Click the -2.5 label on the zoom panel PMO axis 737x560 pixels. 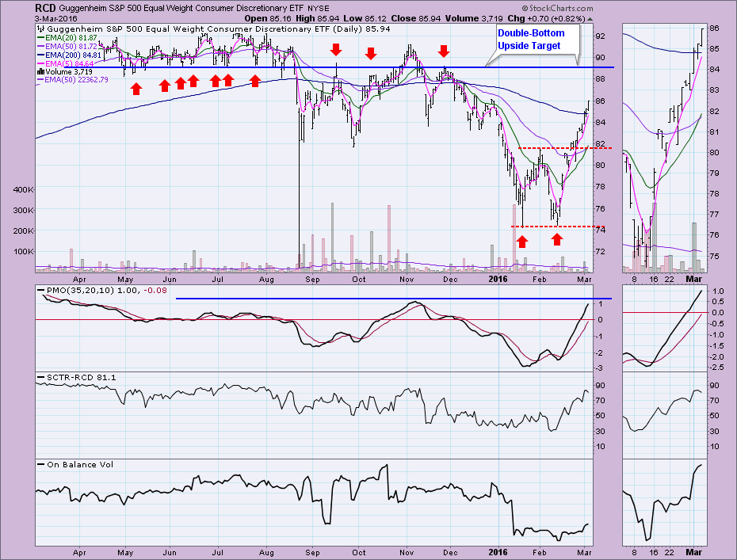point(716,368)
